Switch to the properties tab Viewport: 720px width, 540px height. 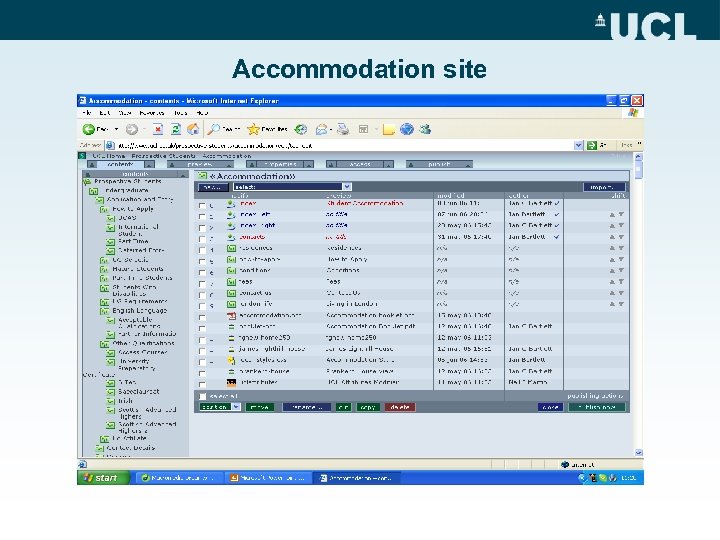coord(280,164)
